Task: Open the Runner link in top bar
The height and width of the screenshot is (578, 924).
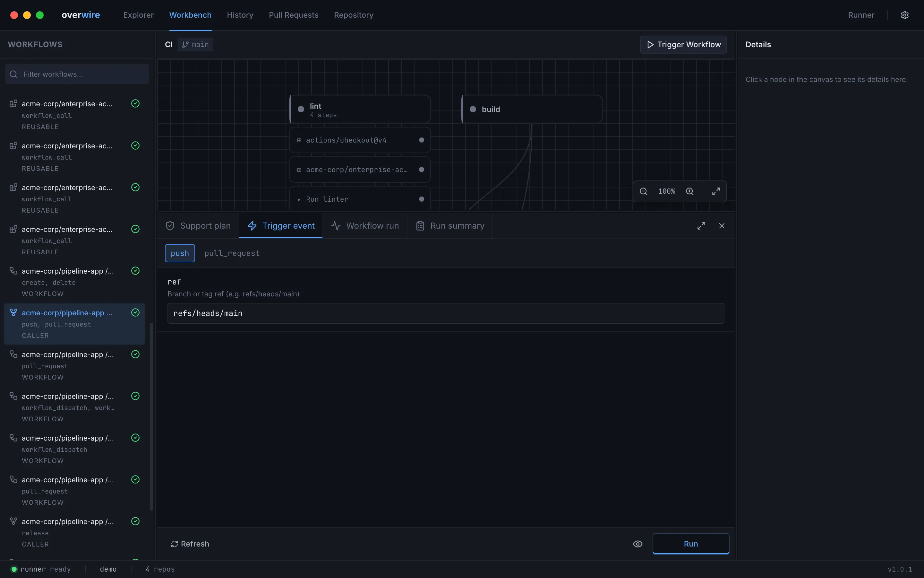Action: 861,15
